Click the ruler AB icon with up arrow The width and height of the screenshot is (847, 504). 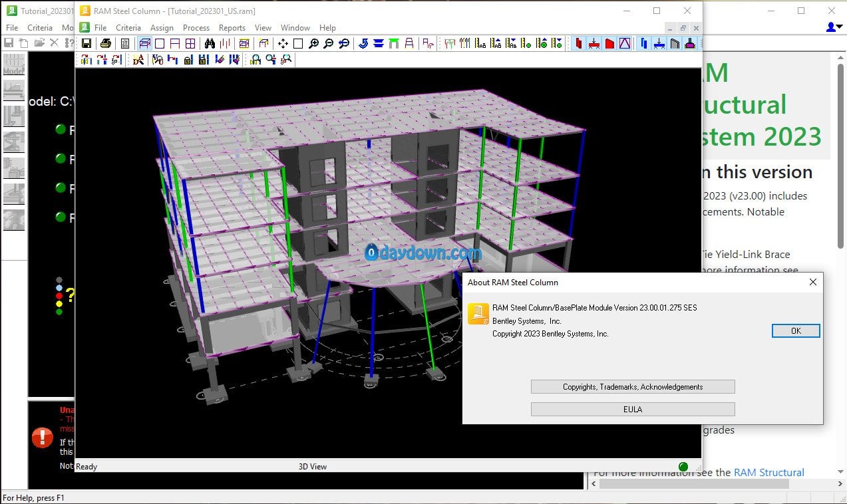pyautogui.click(x=496, y=43)
